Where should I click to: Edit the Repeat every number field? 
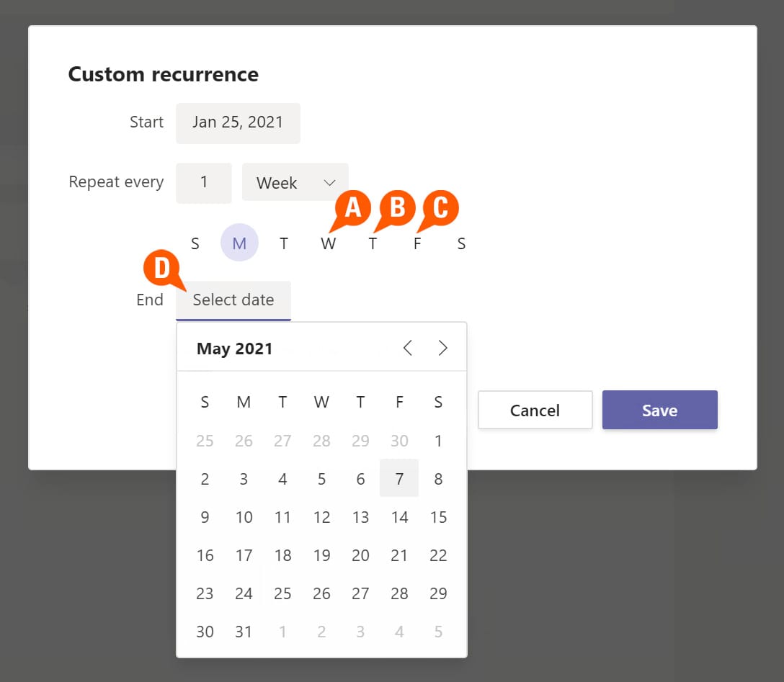tap(204, 183)
